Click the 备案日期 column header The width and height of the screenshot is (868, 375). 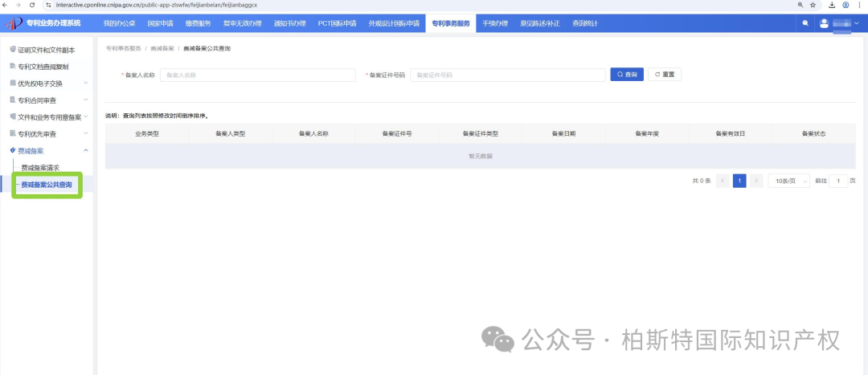click(563, 134)
